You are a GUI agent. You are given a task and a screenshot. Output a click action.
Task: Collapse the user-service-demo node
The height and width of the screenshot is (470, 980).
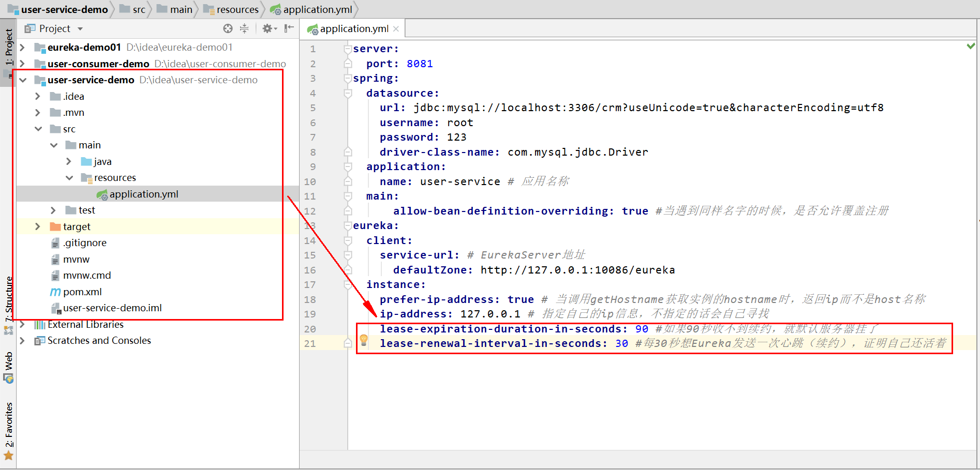22,80
